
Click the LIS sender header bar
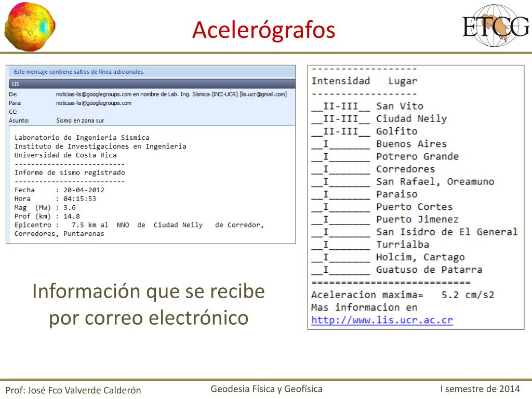click(x=152, y=84)
